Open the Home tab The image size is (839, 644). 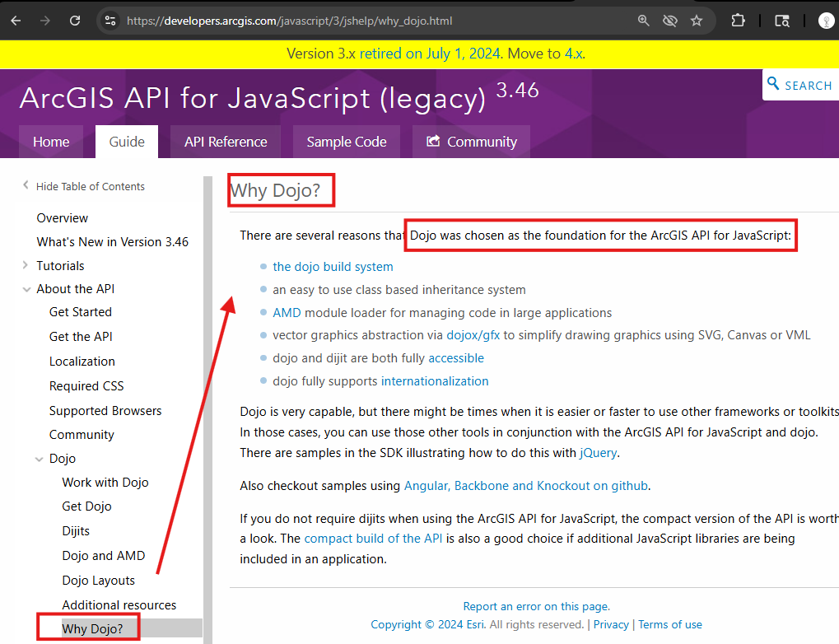tap(51, 142)
